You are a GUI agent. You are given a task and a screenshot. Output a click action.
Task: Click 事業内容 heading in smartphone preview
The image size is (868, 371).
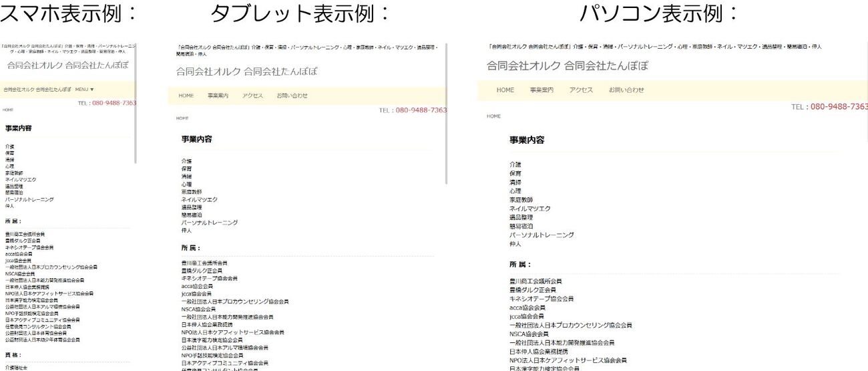point(19,128)
